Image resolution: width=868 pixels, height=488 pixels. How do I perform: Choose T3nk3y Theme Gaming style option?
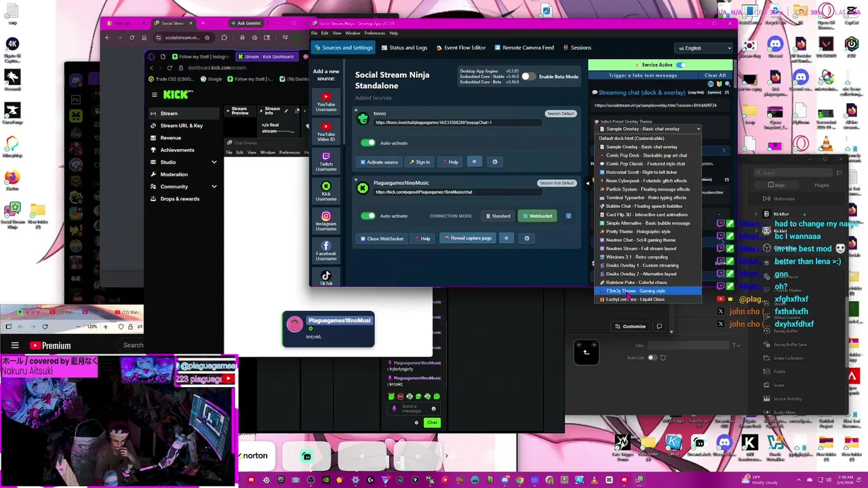[x=648, y=291]
